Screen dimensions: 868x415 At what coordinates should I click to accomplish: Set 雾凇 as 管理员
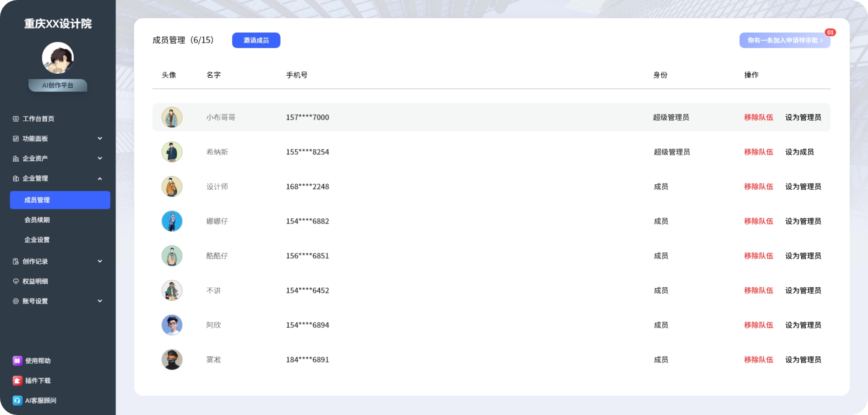tap(803, 360)
